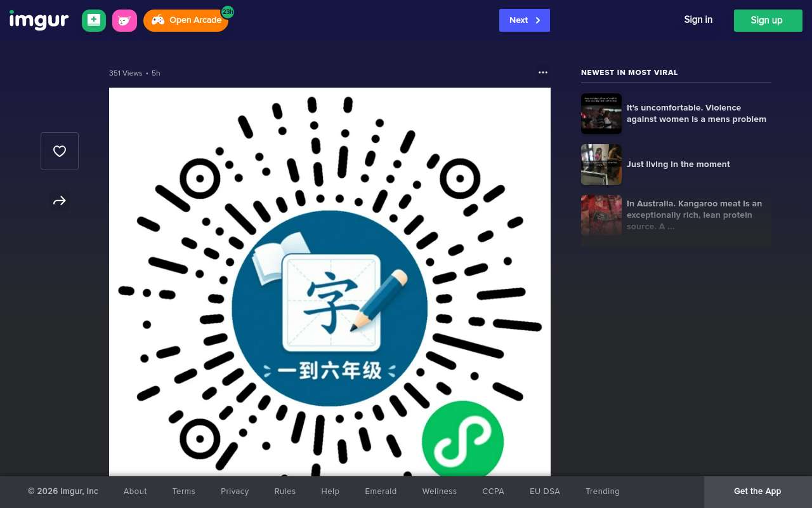The width and height of the screenshot is (812, 508).
Task: Go to the Next post
Action: [x=525, y=20]
